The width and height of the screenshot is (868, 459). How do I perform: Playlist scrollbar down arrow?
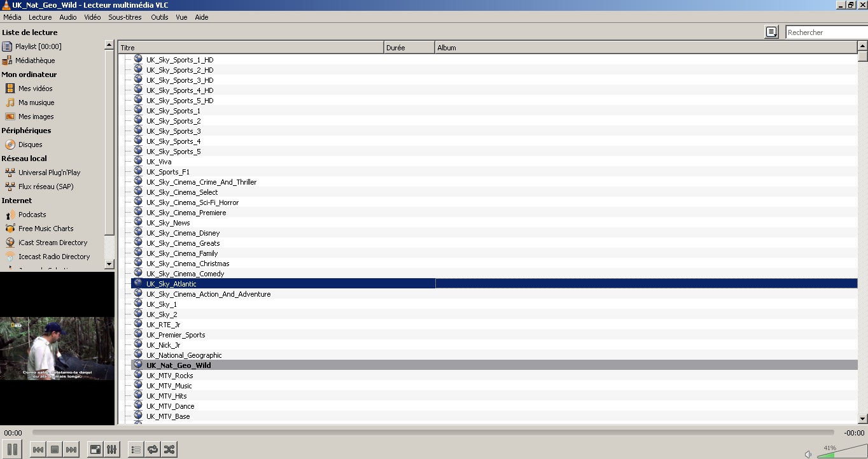[863, 419]
